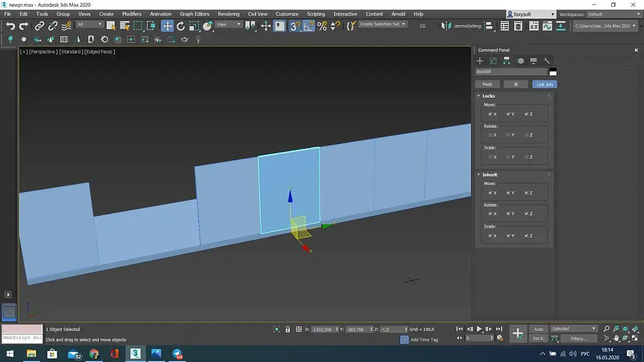Click the Auto key button

tap(539, 329)
